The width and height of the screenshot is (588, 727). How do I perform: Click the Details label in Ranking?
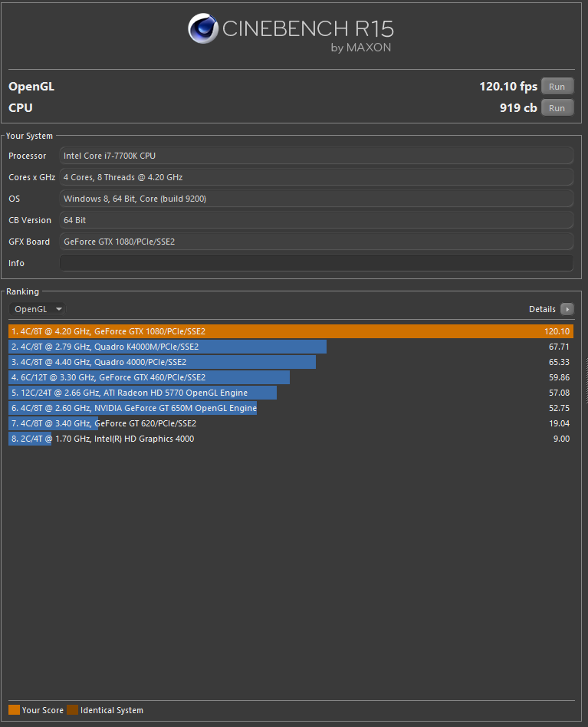coord(542,309)
